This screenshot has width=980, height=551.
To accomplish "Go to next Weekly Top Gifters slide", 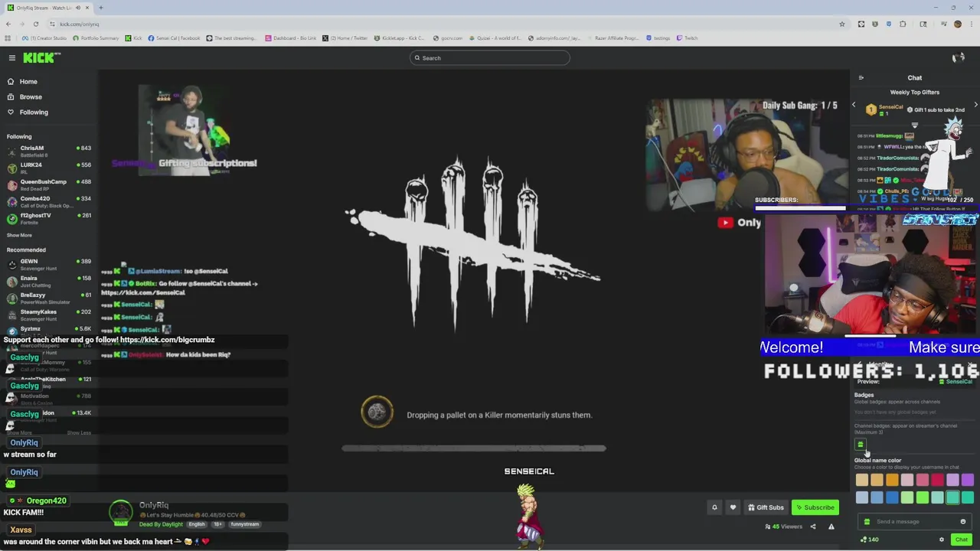I will pos(975,105).
